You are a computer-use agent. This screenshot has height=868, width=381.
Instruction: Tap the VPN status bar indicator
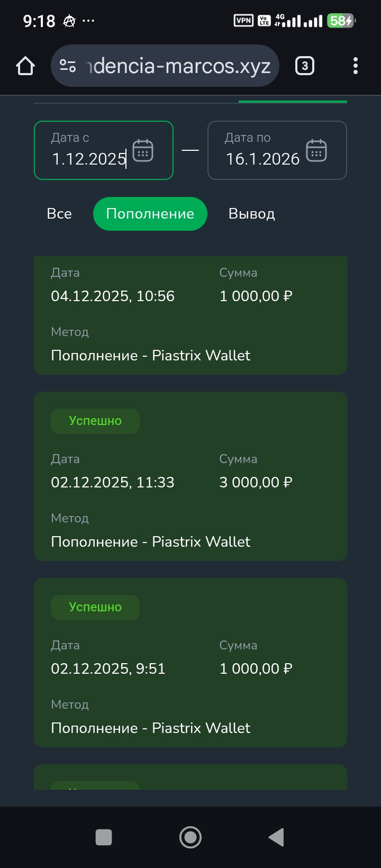[243, 21]
